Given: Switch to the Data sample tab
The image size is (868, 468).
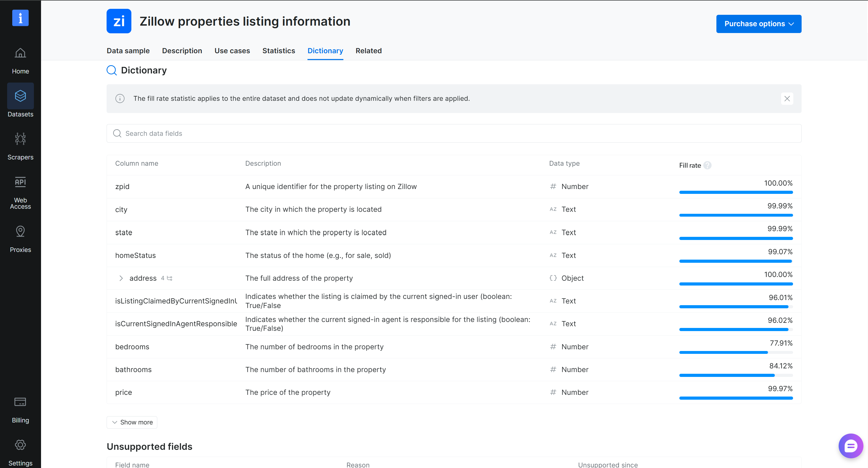Looking at the screenshot, I should [128, 50].
